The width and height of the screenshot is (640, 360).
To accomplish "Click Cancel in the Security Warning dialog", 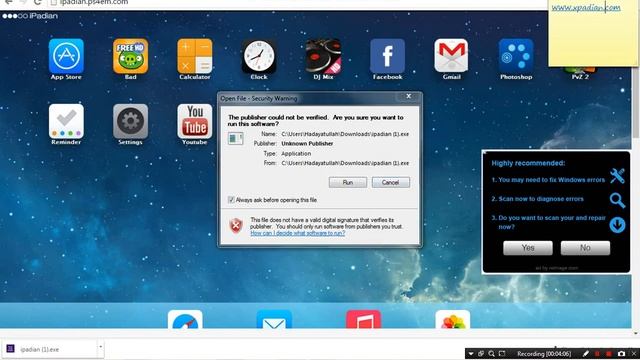I will [x=391, y=182].
